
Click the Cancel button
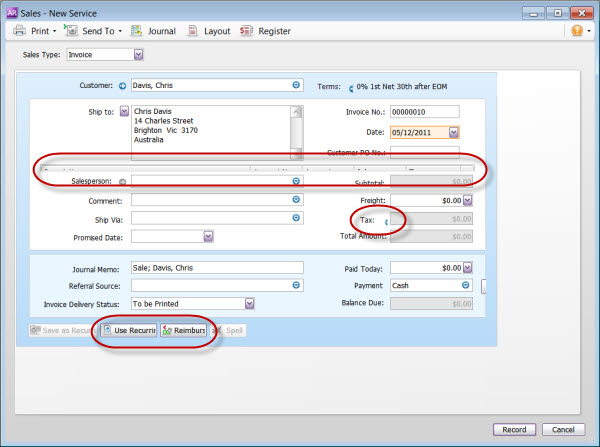(x=563, y=429)
